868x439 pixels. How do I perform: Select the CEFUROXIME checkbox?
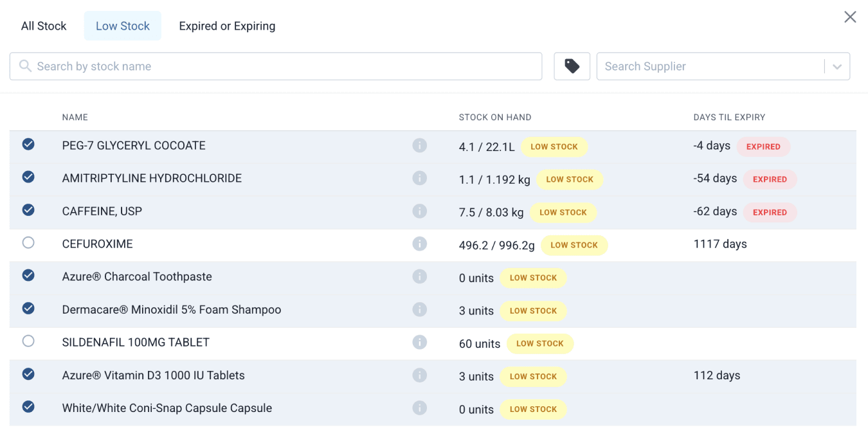28,243
